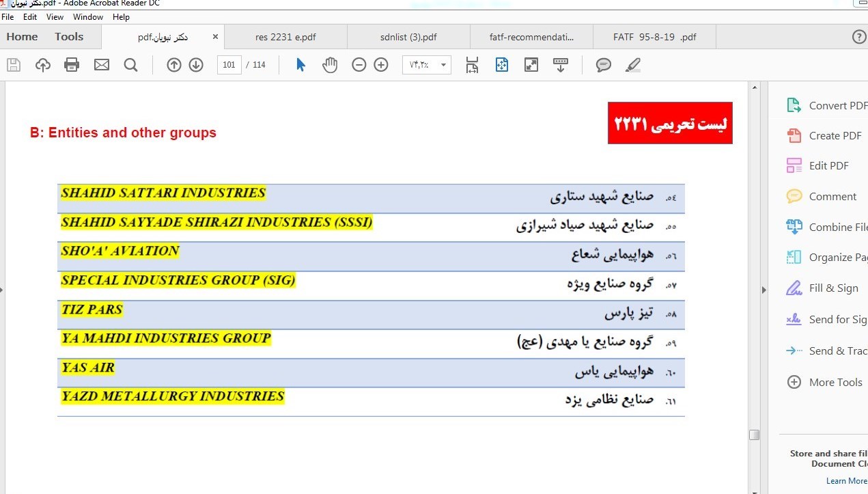
Task: Open the Find text magnifier
Action: (130, 65)
